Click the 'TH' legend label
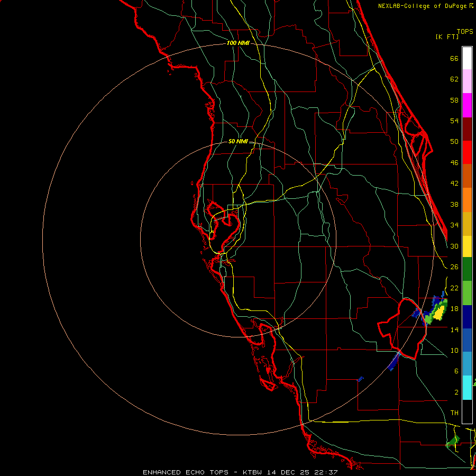476x476 pixels. tap(454, 413)
